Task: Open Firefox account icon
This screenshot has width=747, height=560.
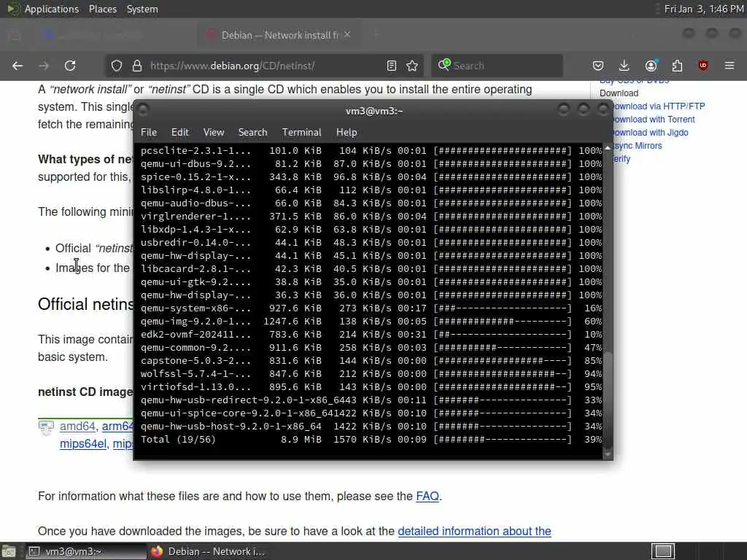Action: 651,66
